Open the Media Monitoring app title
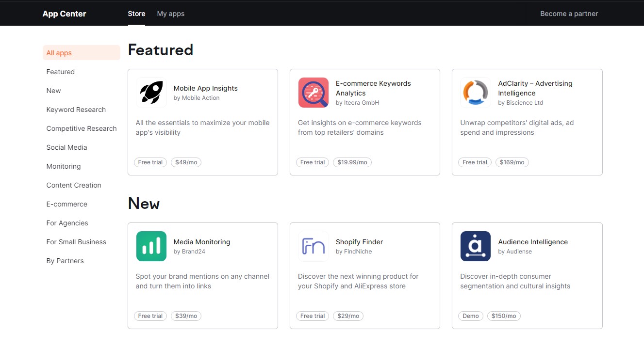This screenshot has width=644, height=348. pyautogui.click(x=202, y=242)
